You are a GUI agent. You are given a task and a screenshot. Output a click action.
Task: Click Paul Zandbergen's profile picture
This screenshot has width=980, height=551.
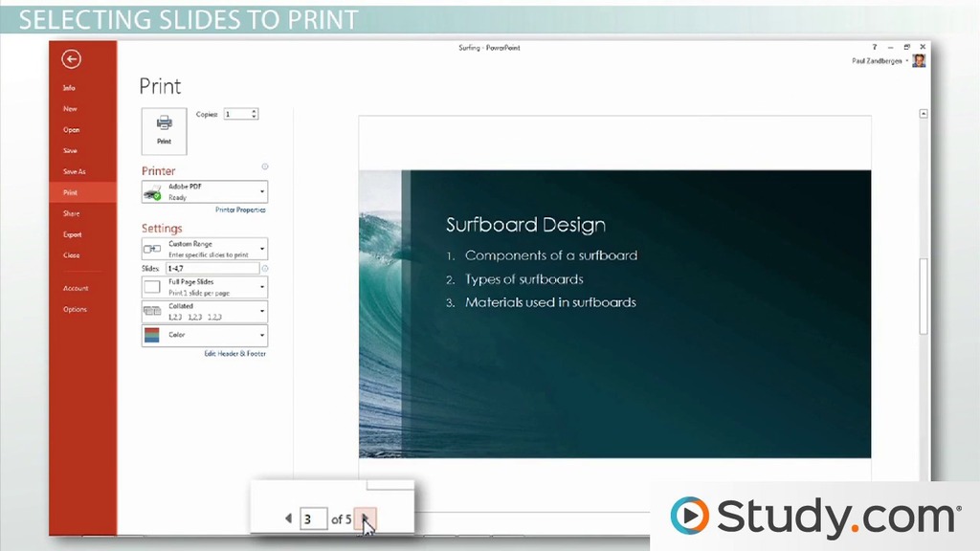pos(919,61)
